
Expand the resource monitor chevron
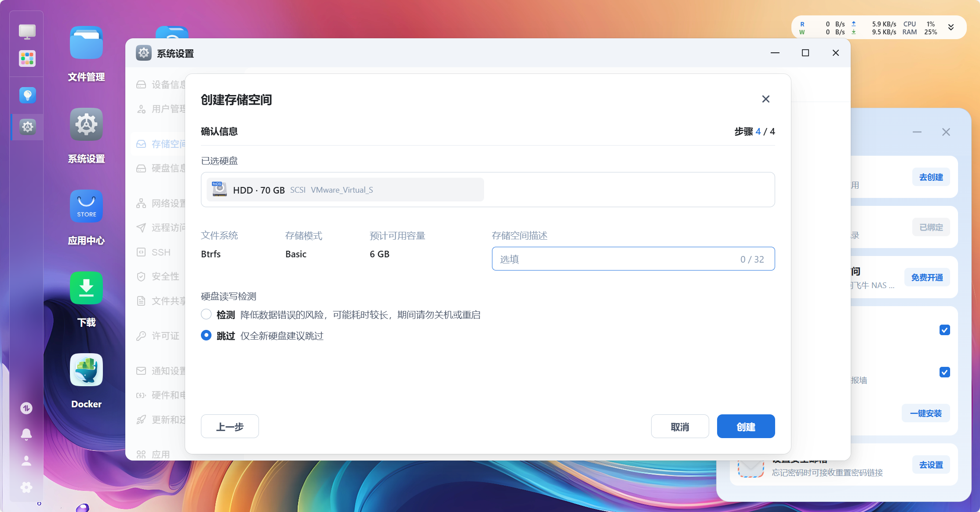pos(951,28)
